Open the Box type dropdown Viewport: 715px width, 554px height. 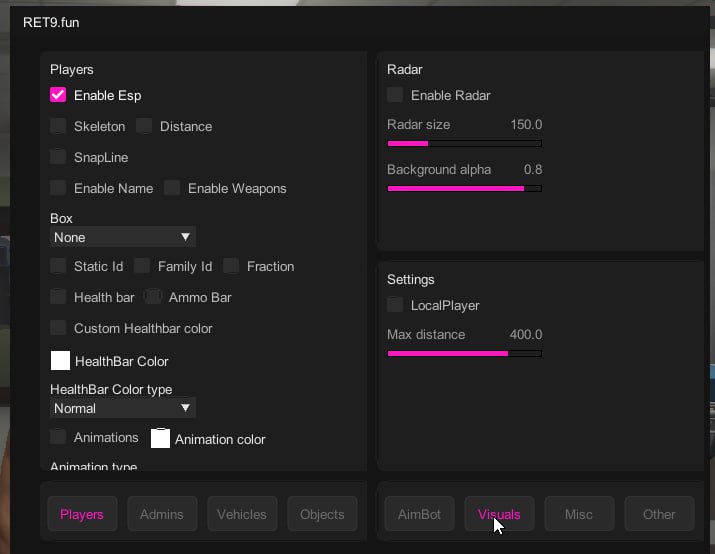[122, 237]
